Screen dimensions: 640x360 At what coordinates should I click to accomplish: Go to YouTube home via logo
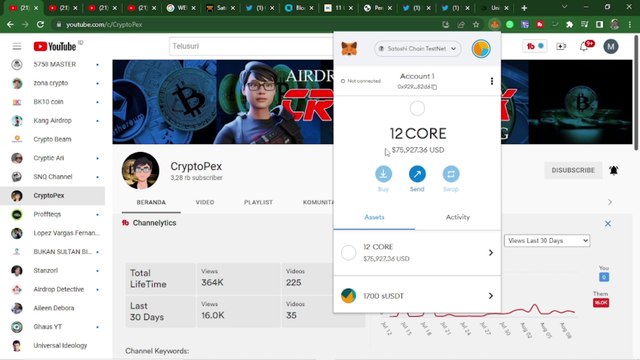click(55, 47)
